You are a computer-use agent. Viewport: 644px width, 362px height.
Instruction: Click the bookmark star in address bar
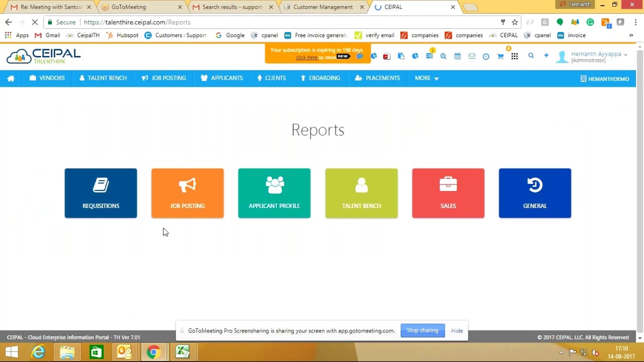515,22
